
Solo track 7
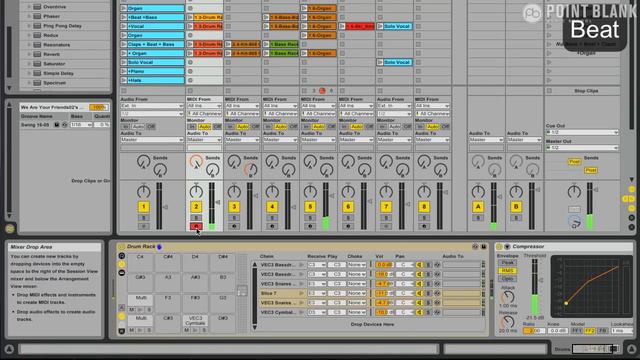(x=386, y=218)
